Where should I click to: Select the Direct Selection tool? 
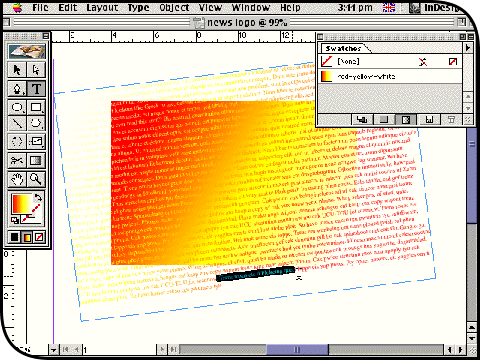(x=36, y=70)
